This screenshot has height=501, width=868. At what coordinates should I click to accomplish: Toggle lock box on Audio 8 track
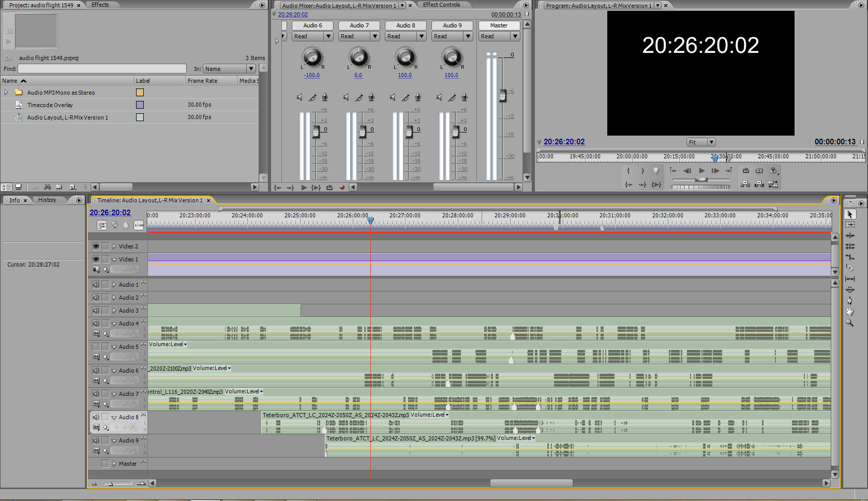[106, 417]
